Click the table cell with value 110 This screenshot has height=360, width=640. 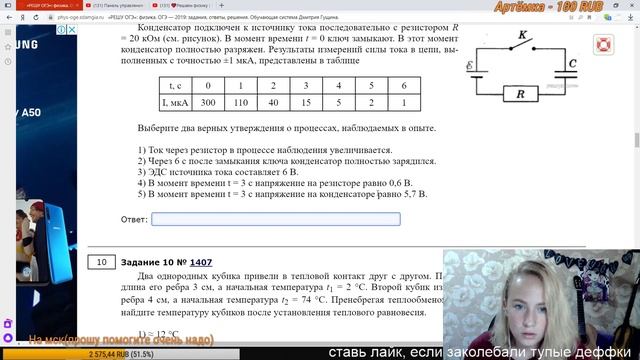241,103
